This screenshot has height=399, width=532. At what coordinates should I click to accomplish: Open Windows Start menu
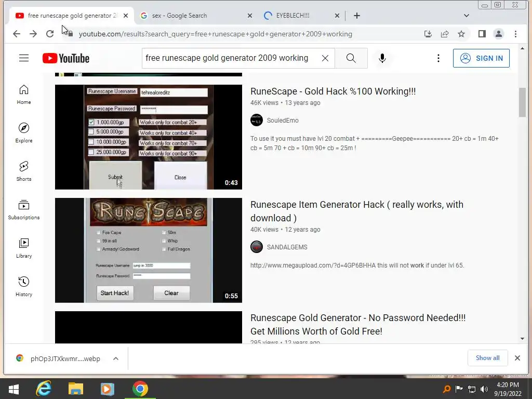pyautogui.click(x=14, y=389)
